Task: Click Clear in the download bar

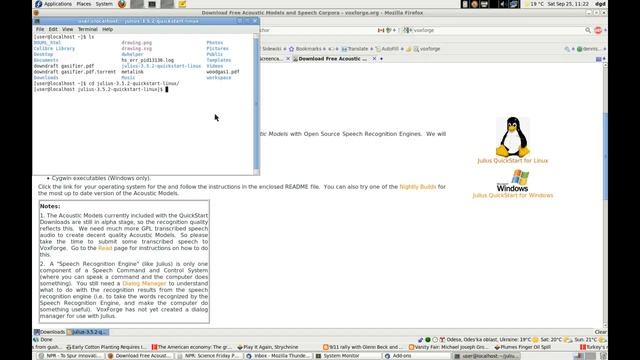Action: 600,332
